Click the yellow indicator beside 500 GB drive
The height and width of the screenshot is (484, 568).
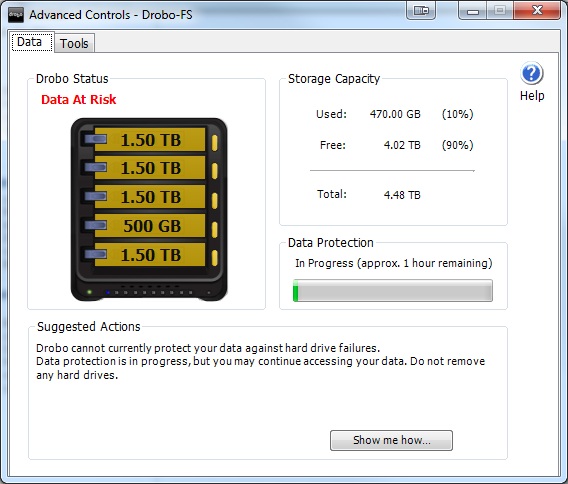tap(214, 230)
